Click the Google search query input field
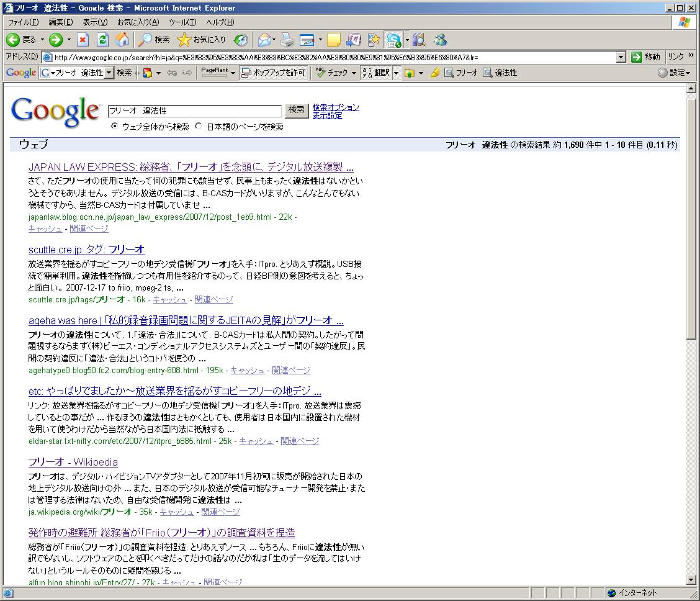The width and height of the screenshot is (700, 601). (x=195, y=111)
